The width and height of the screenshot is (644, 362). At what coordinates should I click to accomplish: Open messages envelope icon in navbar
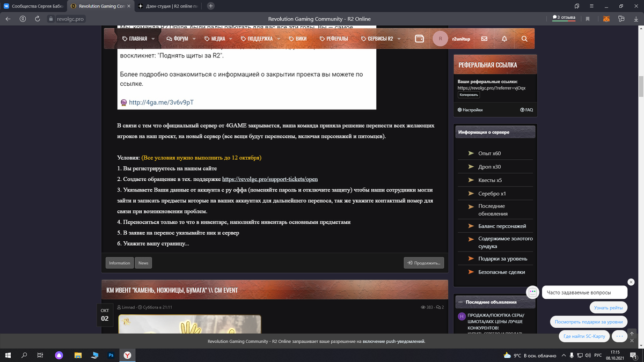coord(484,39)
